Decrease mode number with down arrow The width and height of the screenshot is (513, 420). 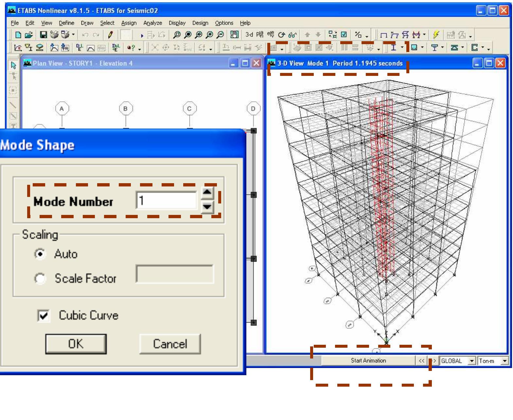207,207
